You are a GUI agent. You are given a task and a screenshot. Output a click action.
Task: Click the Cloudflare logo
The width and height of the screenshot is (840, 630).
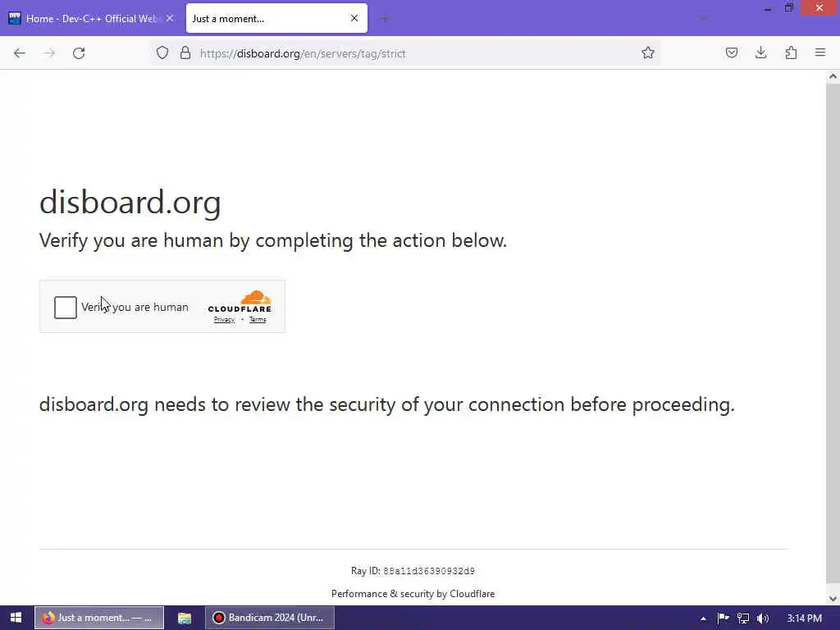point(240,302)
